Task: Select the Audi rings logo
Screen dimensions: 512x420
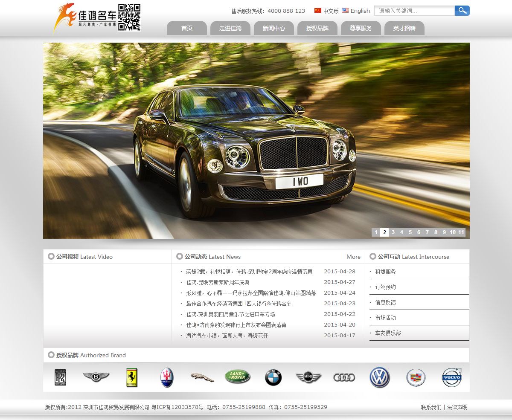Action: pos(344,377)
